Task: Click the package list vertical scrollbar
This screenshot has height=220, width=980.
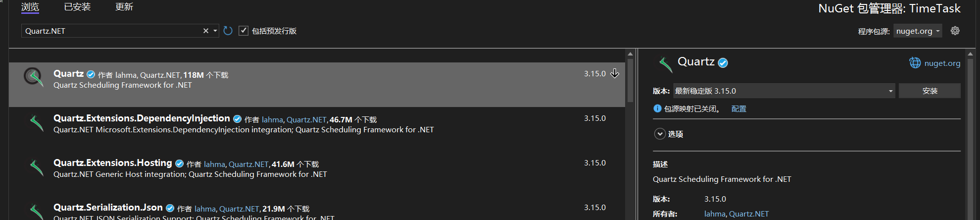Action: (630, 80)
